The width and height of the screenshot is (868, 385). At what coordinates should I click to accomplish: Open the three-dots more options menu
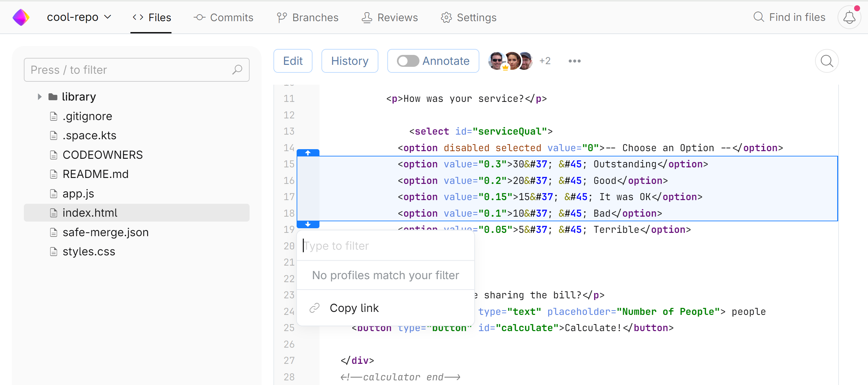click(x=574, y=61)
